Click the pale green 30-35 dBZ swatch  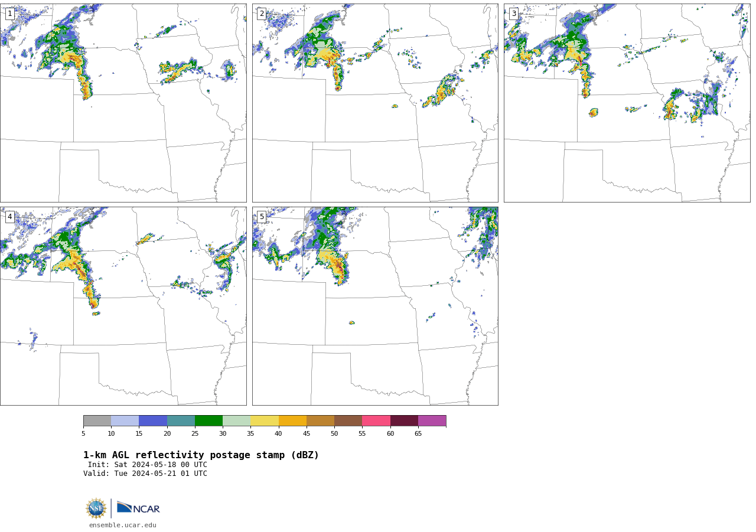[236, 421]
